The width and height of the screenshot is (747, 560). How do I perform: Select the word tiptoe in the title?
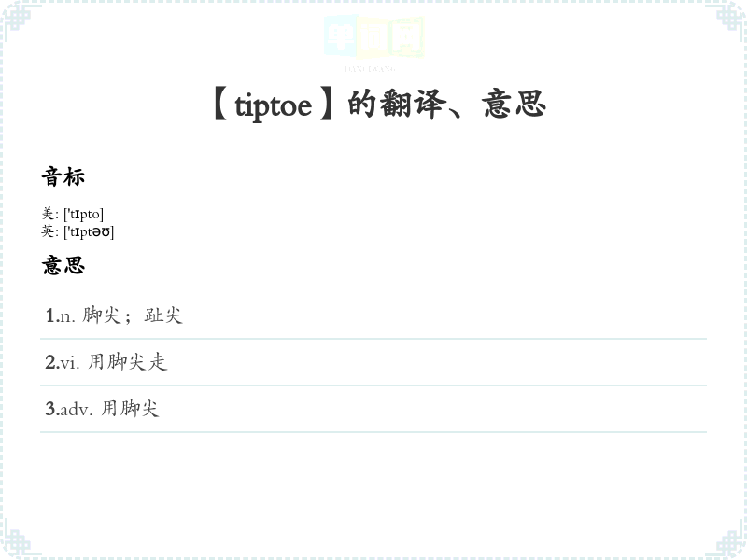point(273,105)
